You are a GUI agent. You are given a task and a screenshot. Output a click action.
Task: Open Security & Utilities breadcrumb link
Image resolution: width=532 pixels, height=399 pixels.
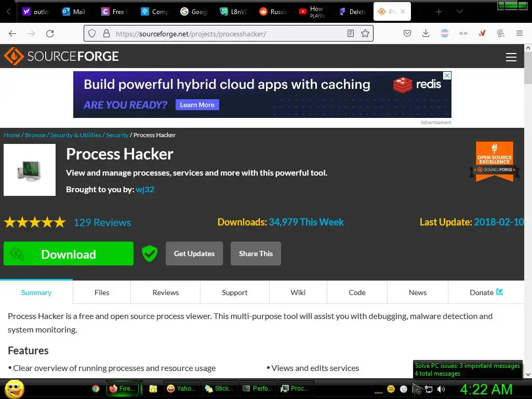[76, 135]
